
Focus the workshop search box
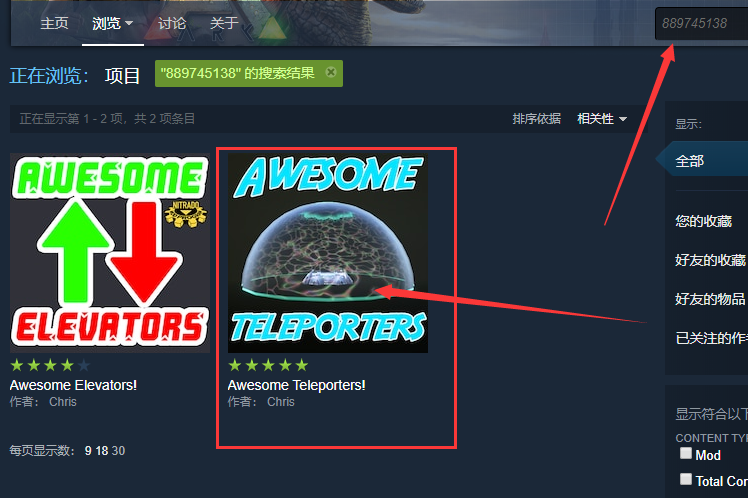[x=701, y=23]
